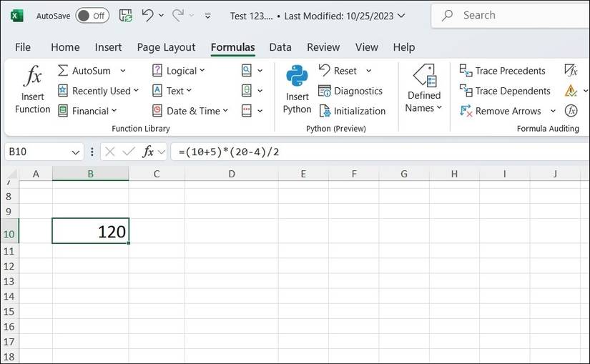
Task: Switch to the Home tab
Action: (x=65, y=47)
